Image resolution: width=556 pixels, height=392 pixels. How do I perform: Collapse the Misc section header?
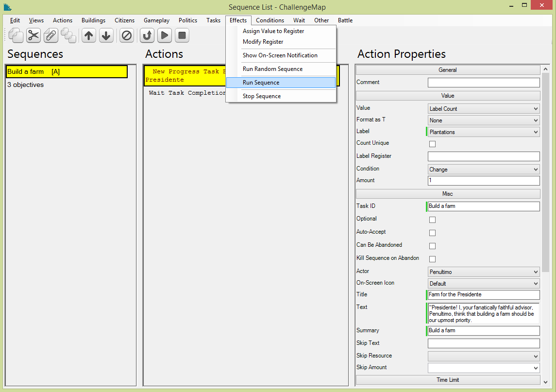click(448, 194)
